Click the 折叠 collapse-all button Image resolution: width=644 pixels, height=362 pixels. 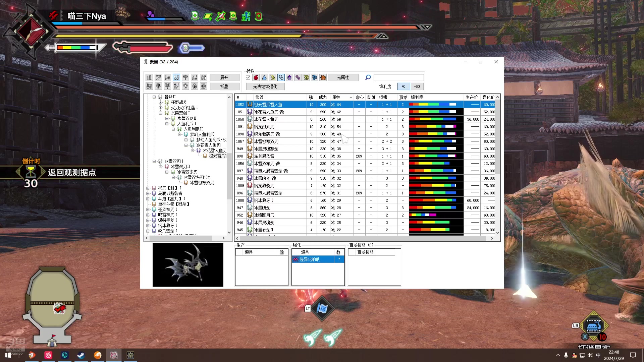tap(224, 86)
